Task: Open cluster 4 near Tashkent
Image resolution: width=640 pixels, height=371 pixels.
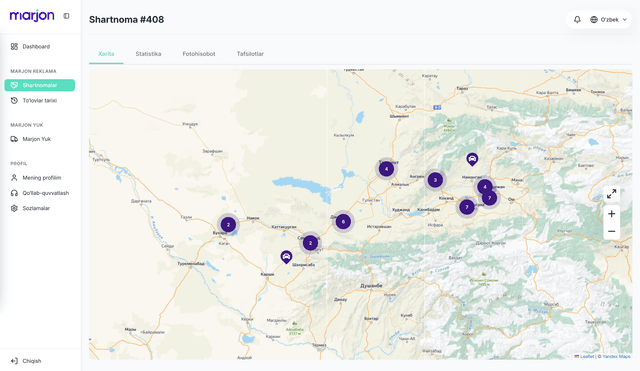Action: pos(386,169)
